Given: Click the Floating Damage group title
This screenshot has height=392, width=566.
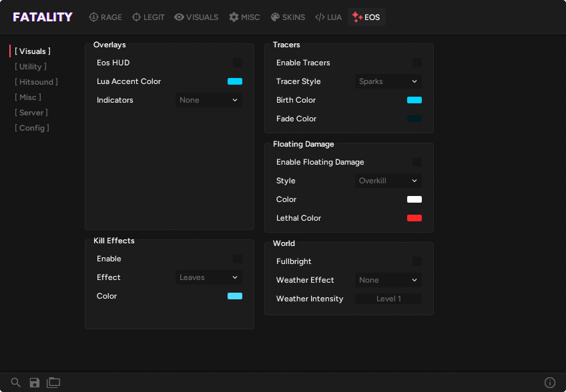Looking at the screenshot, I should click(303, 144).
